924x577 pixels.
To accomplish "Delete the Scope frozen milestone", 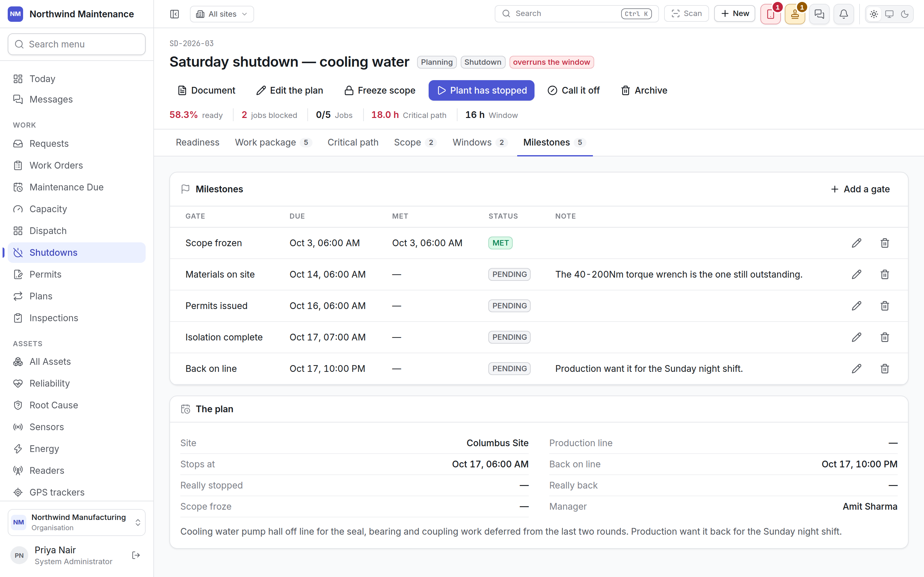I will point(885,243).
